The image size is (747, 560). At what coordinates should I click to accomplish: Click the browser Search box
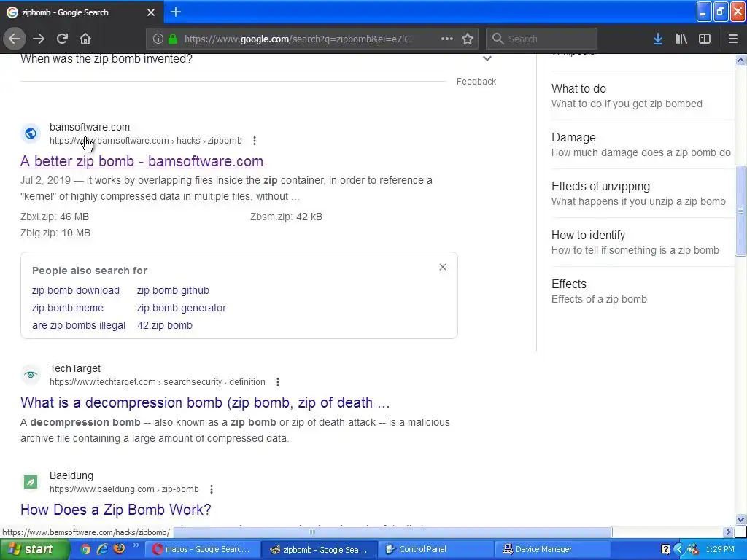(x=542, y=39)
